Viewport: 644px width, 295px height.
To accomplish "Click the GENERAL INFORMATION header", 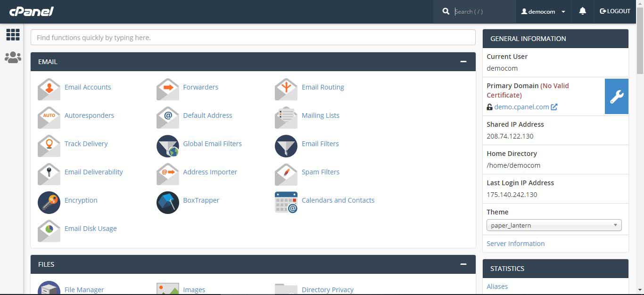I will pos(555,39).
